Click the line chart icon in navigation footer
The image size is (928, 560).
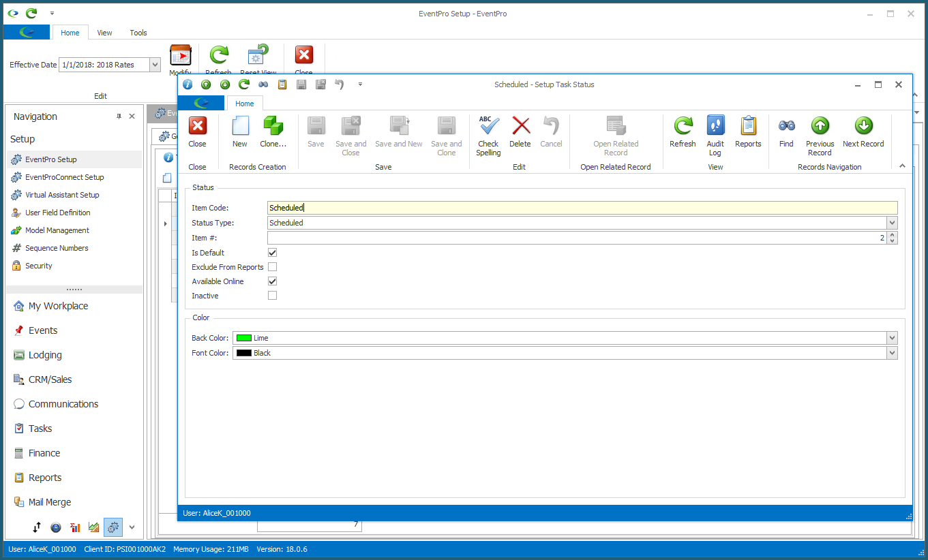click(x=94, y=527)
